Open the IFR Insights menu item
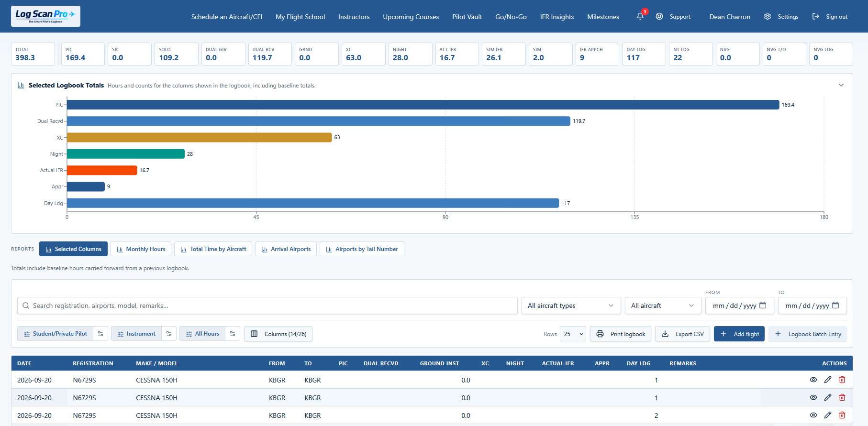Image resolution: width=868 pixels, height=426 pixels. (x=557, y=17)
